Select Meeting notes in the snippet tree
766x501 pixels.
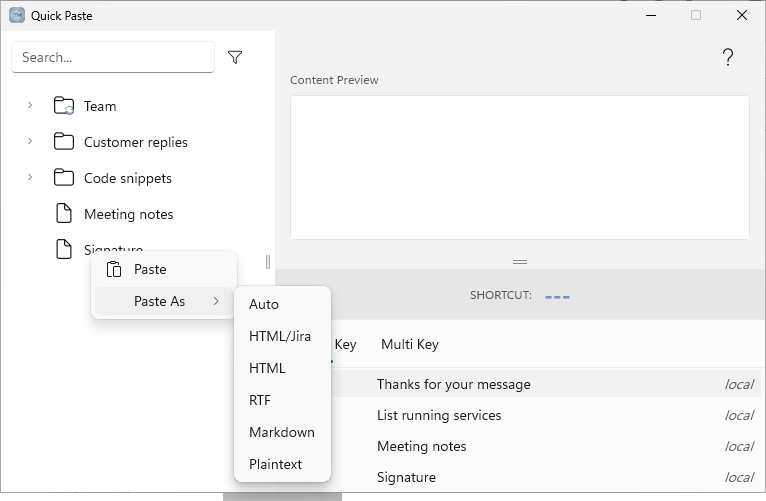pos(128,214)
